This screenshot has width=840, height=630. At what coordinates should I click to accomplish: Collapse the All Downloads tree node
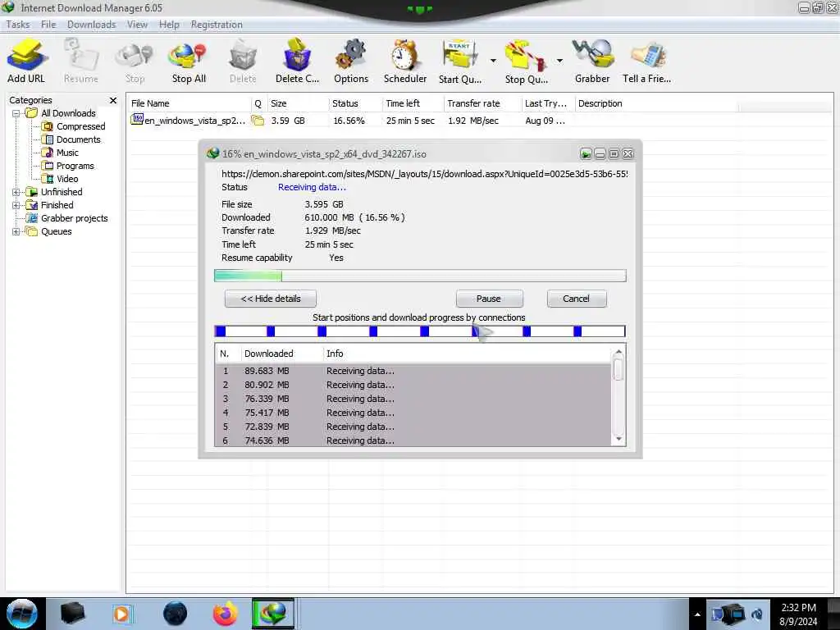tap(16, 113)
